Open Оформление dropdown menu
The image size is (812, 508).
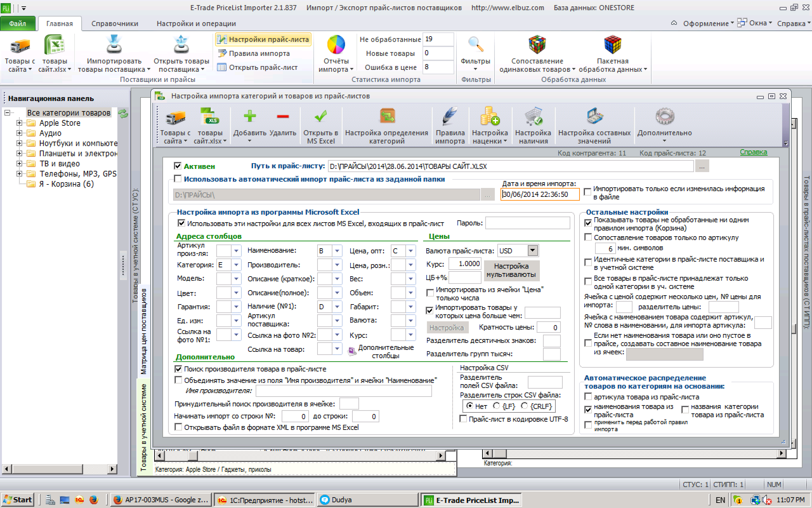pos(708,23)
